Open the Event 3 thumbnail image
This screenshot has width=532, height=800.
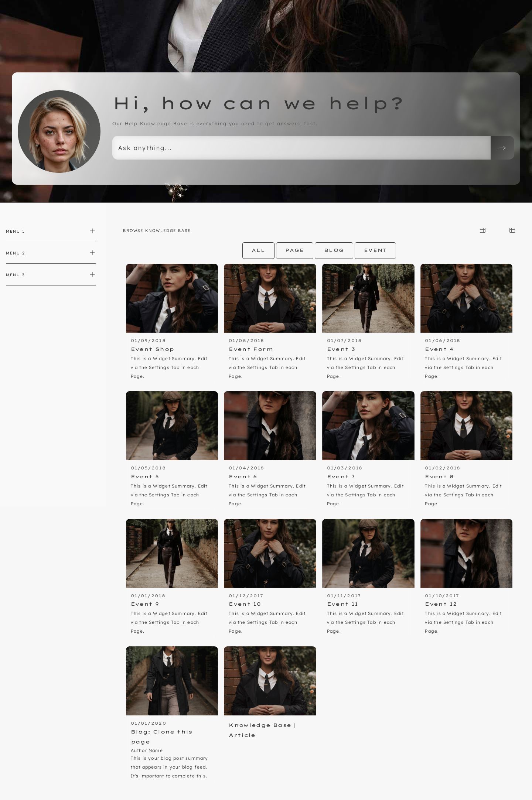pos(368,298)
